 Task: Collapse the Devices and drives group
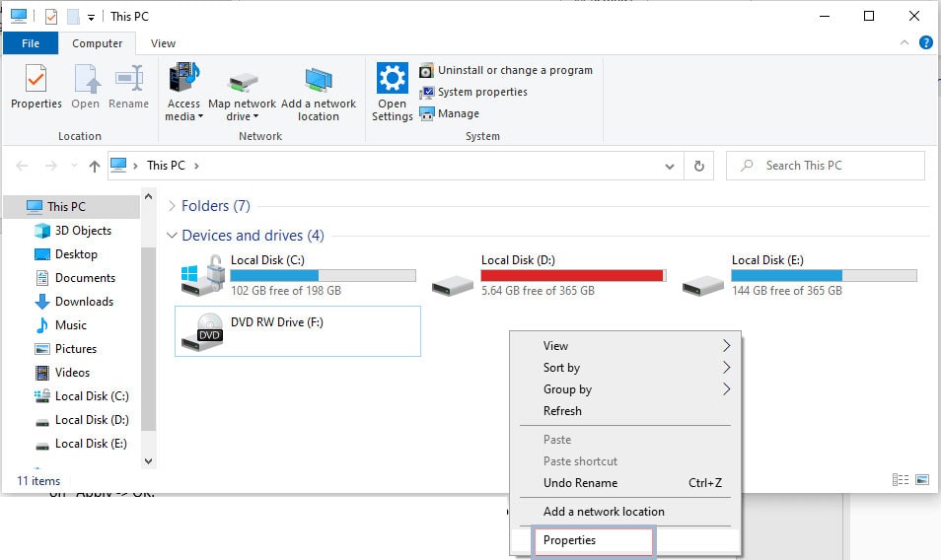pos(173,236)
